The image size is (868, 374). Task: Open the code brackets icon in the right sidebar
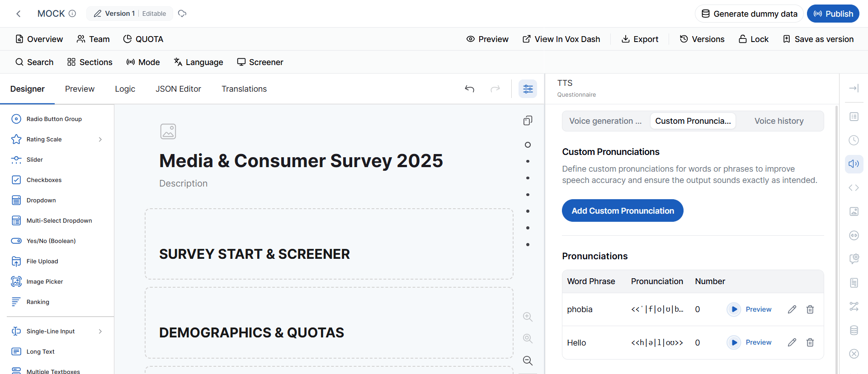coord(854,187)
